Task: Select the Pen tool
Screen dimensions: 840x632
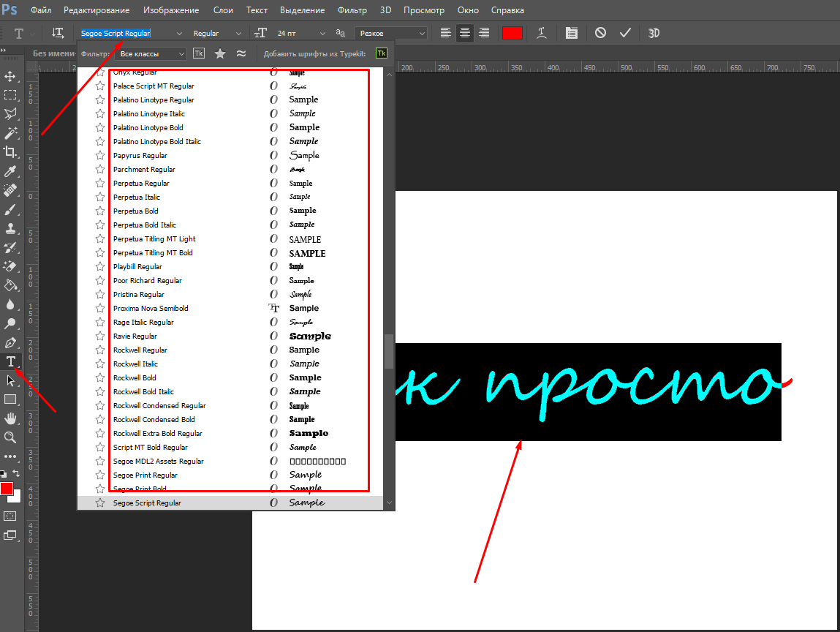Action: point(10,342)
